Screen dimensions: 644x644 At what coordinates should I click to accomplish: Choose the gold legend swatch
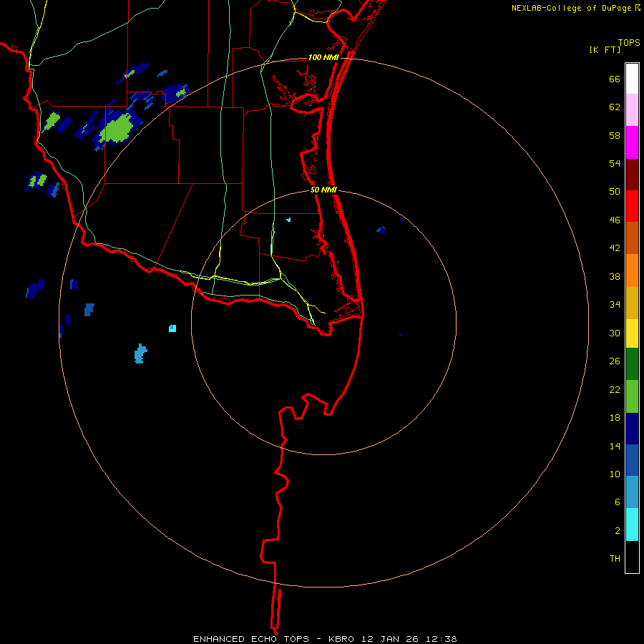[x=632, y=303]
